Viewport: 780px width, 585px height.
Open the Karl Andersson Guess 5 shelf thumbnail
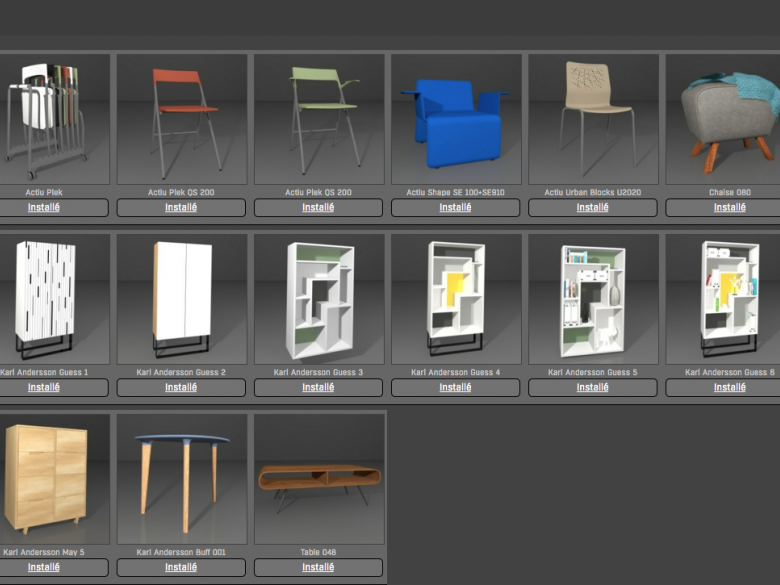(x=593, y=299)
